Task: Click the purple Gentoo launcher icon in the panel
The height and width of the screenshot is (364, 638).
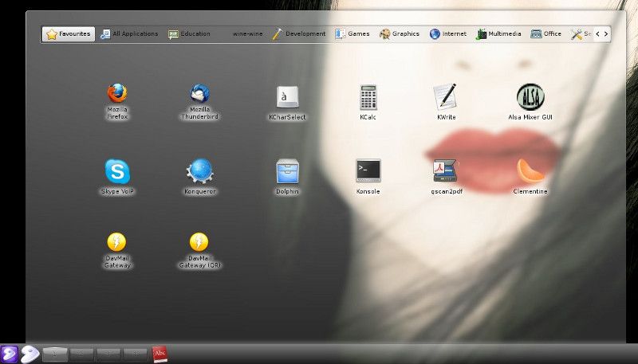Action: pos(9,354)
